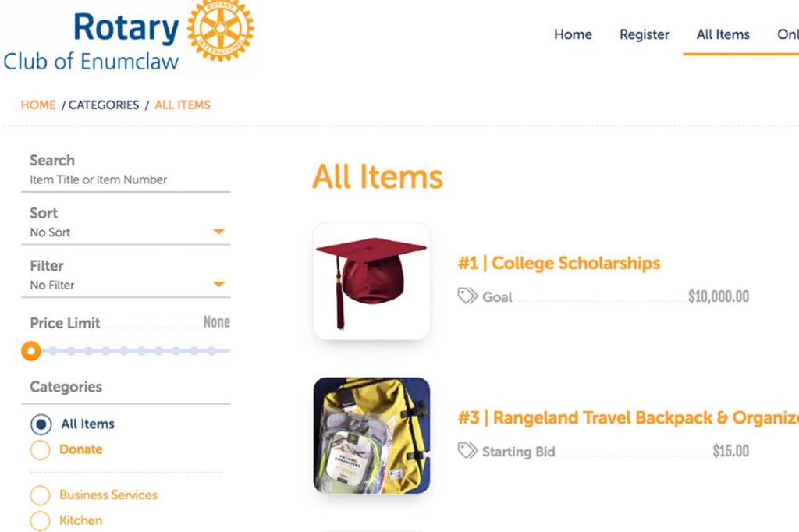Expand the Filter dropdown arrow
This screenshot has width=799, height=532.
pos(219,285)
